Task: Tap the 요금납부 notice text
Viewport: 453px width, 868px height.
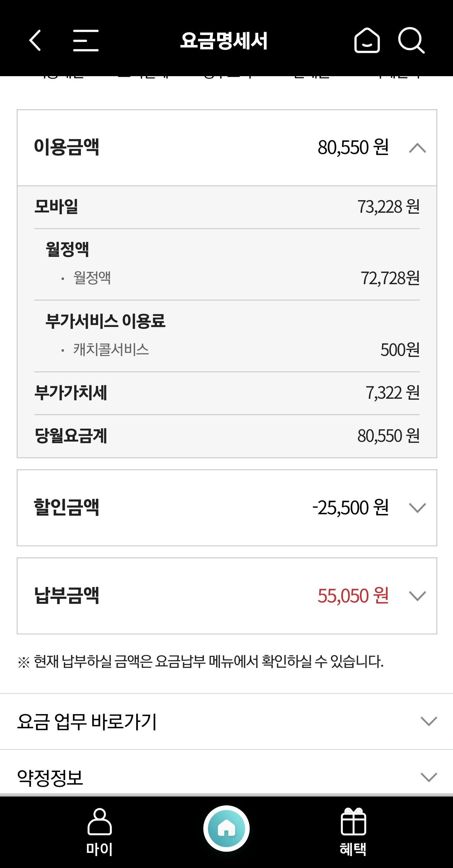Action: [200, 662]
